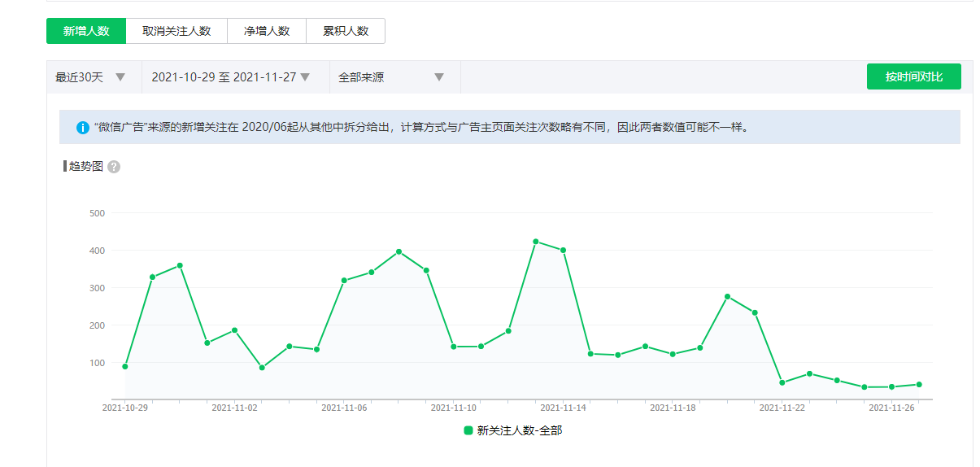Switch to the 新增人数 tab
This screenshot has height=467, width=980.
[x=86, y=31]
